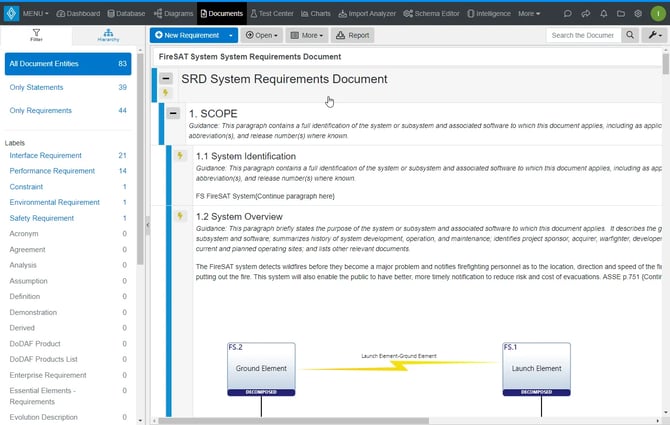Screen dimensions: 670x425
Task: Click lightning icon beside 1.1 System Identification
Action: click(180, 155)
